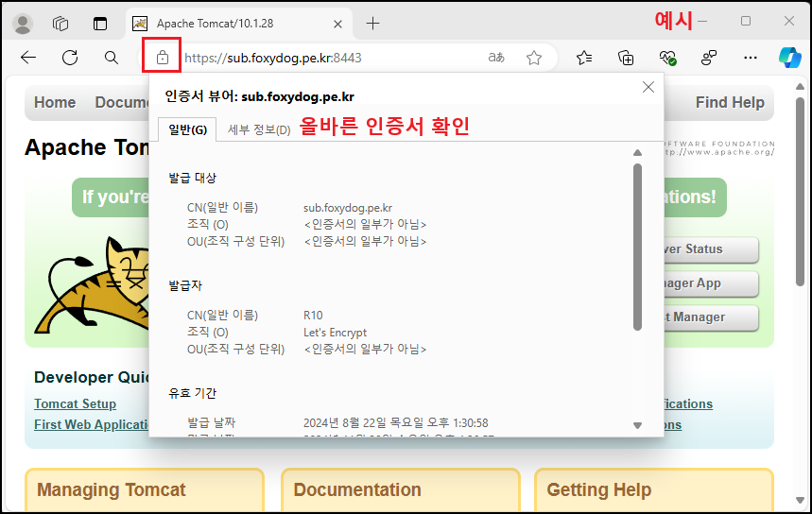812x514 pixels.
Task: Click the page scroll up arrow
Action: click(800, 86)
